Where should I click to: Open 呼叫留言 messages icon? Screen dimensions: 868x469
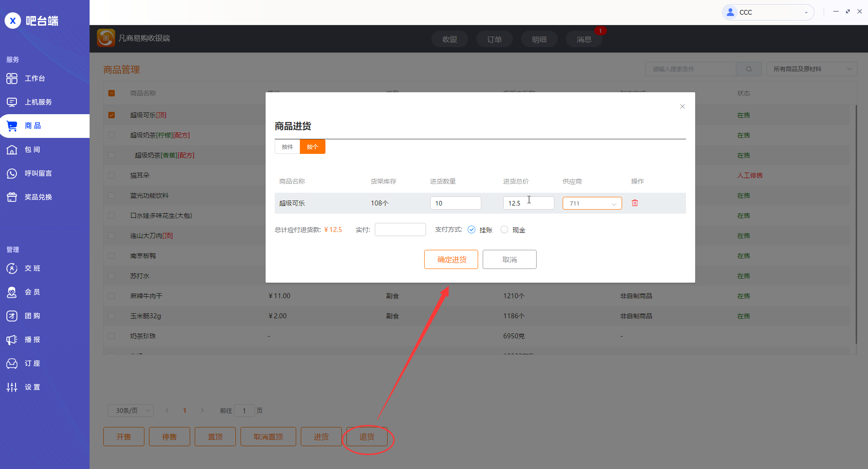click(x=12, y=174)
